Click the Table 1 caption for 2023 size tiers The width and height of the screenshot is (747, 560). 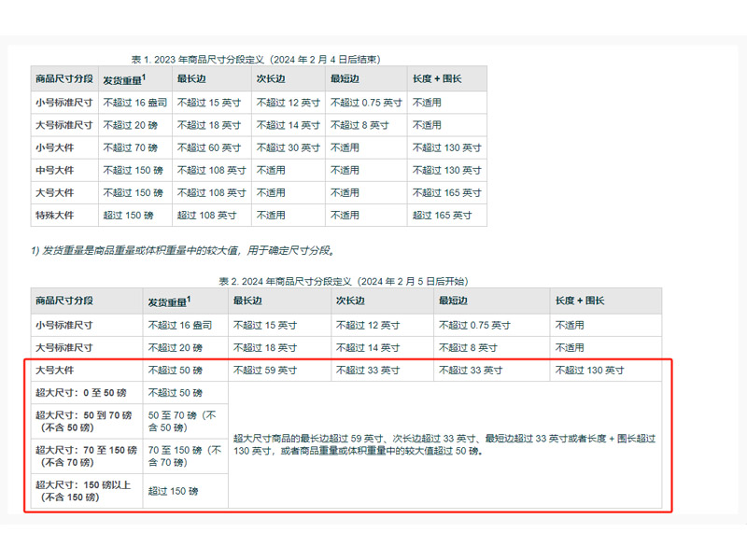pyautogui.click(x=255, y=59)
